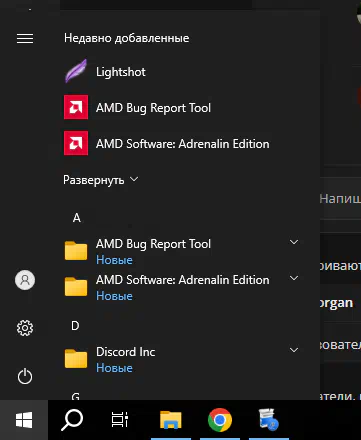Viewport: 361px width, 440px height.
Task: Open the hamburger menu at top of Start
Action: 25,39
